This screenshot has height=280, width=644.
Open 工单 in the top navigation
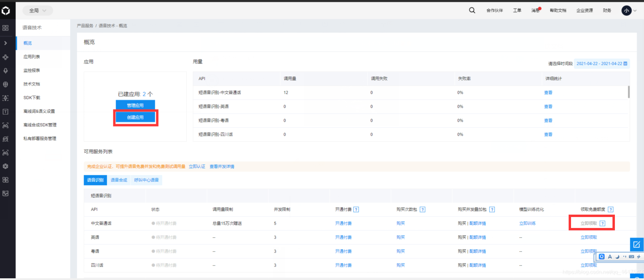click(517, 11)
